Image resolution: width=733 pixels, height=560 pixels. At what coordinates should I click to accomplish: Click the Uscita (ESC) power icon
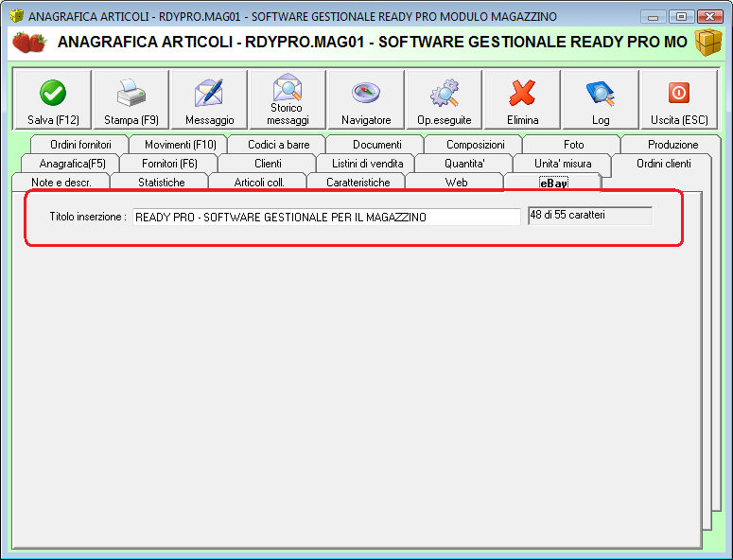(679, 93)
